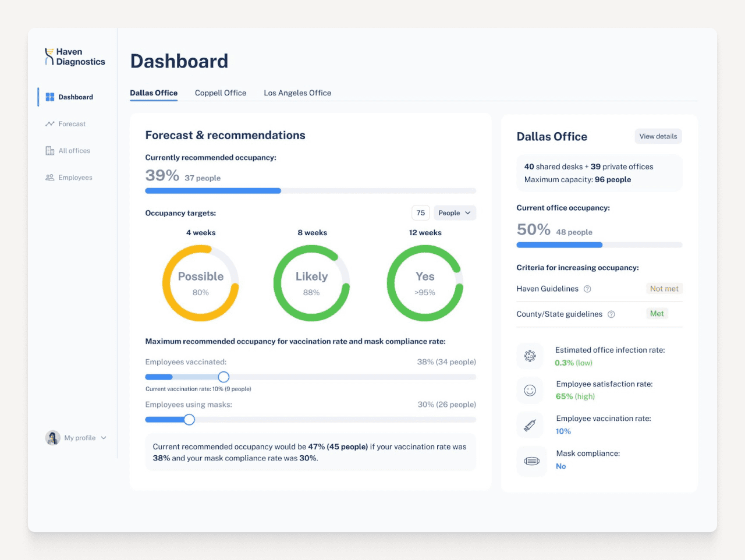Click the View details button

tap(658, 136)
